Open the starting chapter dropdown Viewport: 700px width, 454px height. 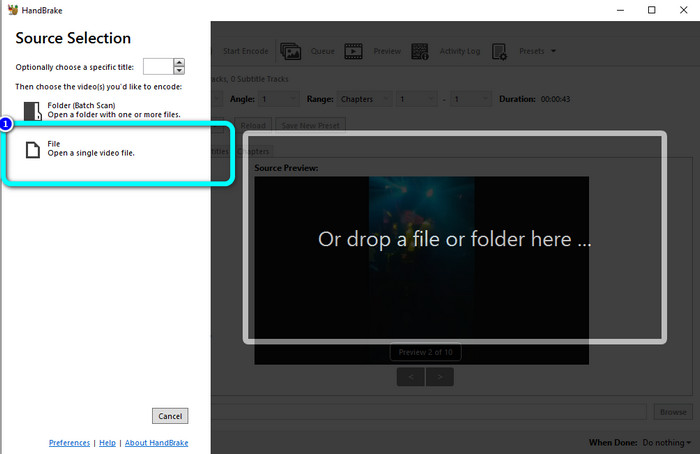pos(416,99)
